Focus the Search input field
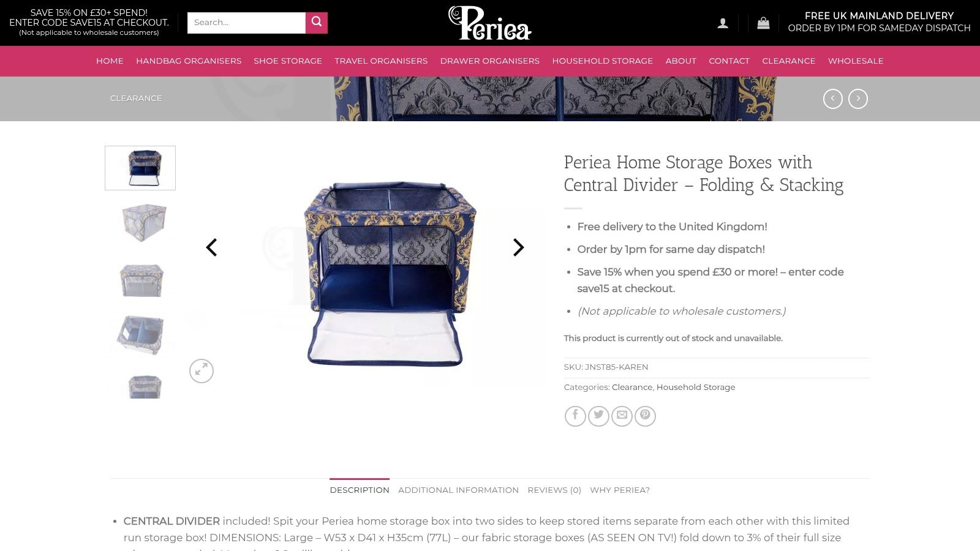This screenshot has width=980, height=551. [246, 23]
